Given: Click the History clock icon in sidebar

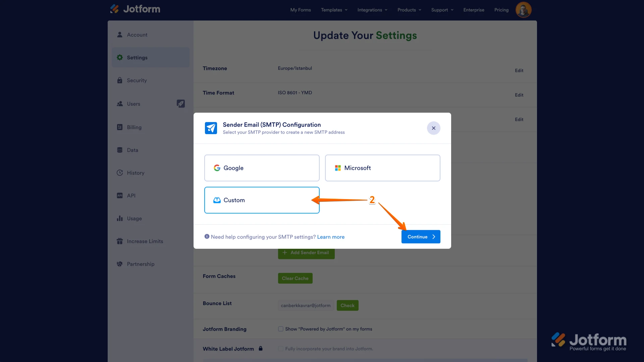Looking at the screenshot, I should pos(120,173).
